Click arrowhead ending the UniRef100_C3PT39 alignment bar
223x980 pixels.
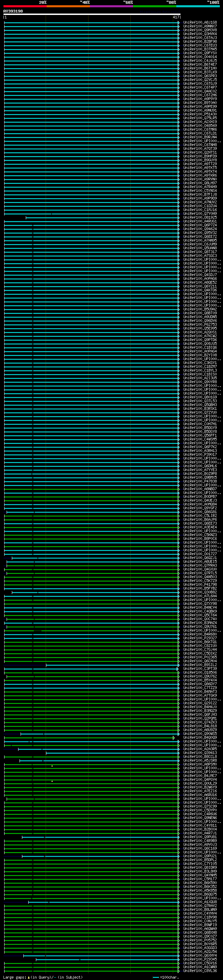coord(178,669)
